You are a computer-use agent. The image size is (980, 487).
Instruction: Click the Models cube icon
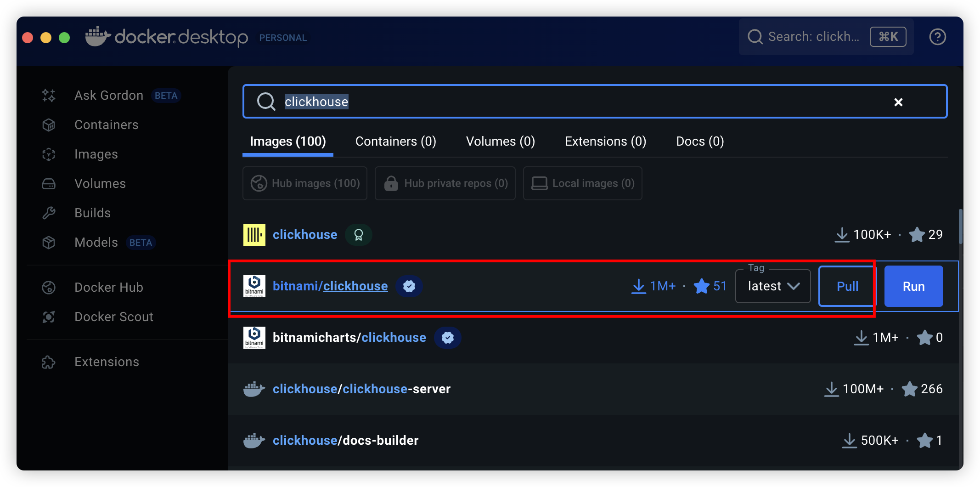click(49, 242)
